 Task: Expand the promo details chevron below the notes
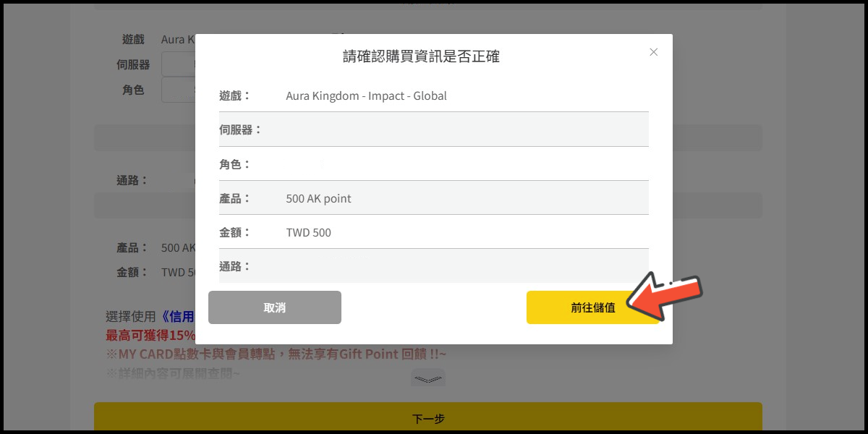(428, 379)
